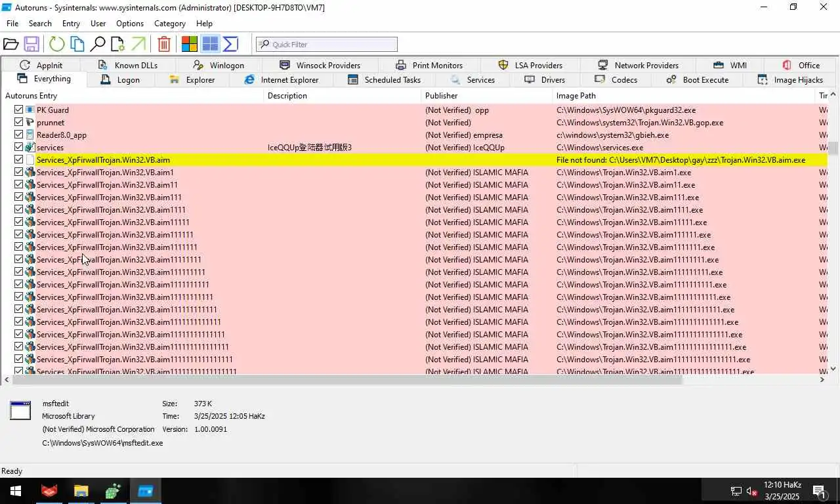This screenshot has width=840, height=504.
Task: Uncheck checkbox for Services_XpFirwallTrojan.Win32.VB.aim1111
Action: tap(18, 209)
